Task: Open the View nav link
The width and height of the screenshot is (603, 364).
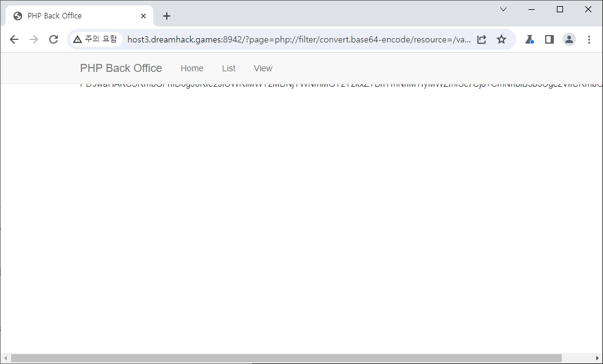Action: [263, 68]
